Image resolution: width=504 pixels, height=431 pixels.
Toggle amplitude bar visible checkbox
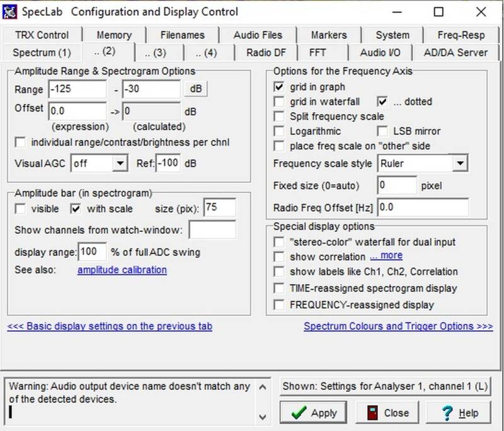pos(20,209)
